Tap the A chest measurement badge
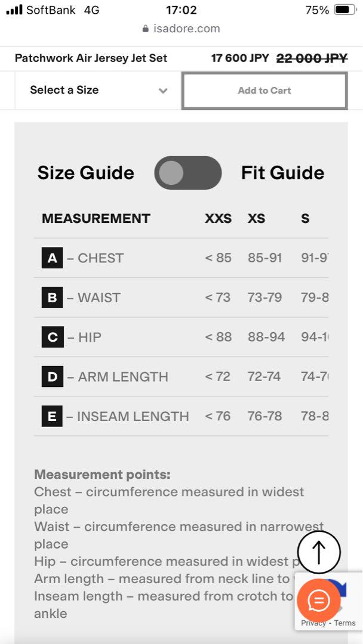The width and height of the screenshot is (363, 644). 52,258
